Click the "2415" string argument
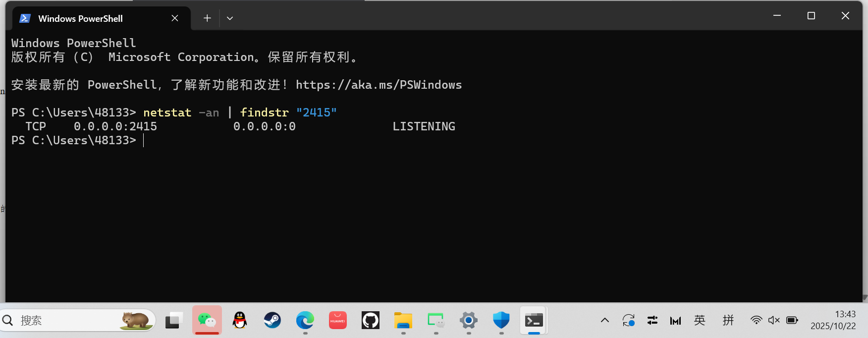 [x=317, y=113]
